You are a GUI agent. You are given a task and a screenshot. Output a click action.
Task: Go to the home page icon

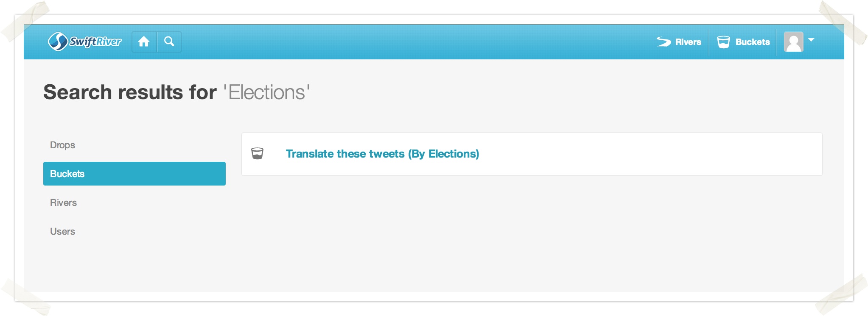click(x=144, y=42)
